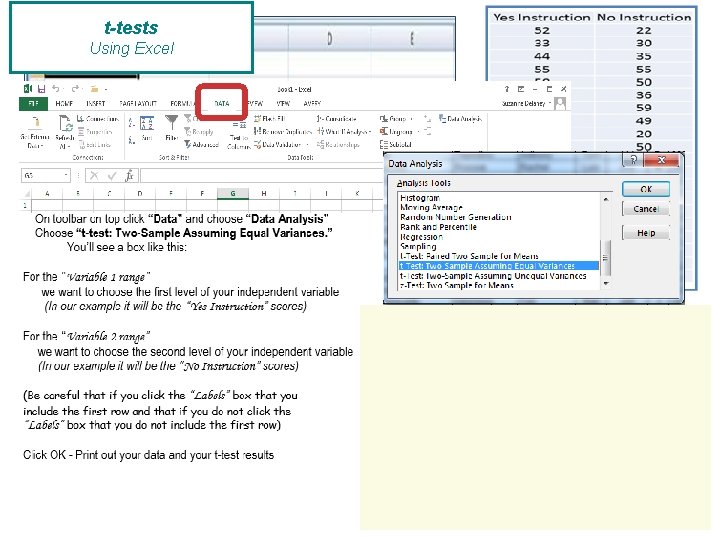Click the Analysis Tools list scroll-up arrow
The height and width of the screenshot is (540, 720).
(606, 199)
